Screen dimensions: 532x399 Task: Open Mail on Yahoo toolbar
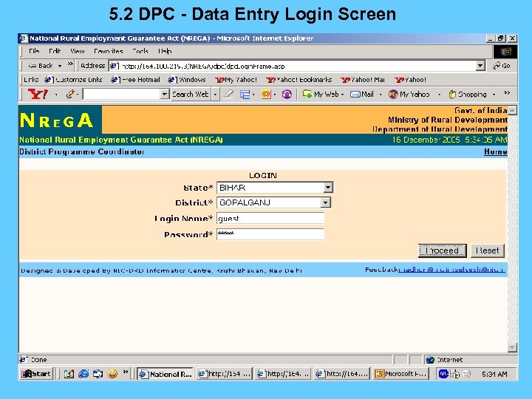[x=362, y=95]
